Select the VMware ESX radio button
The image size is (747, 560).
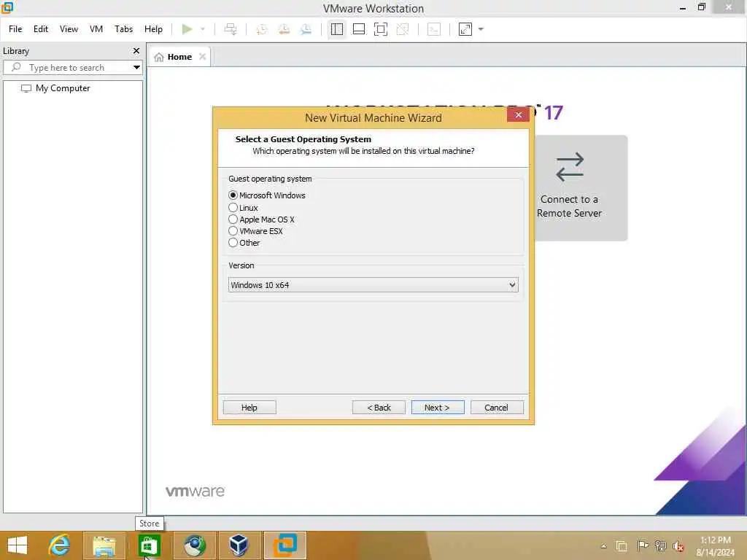[x=233, y=231]
